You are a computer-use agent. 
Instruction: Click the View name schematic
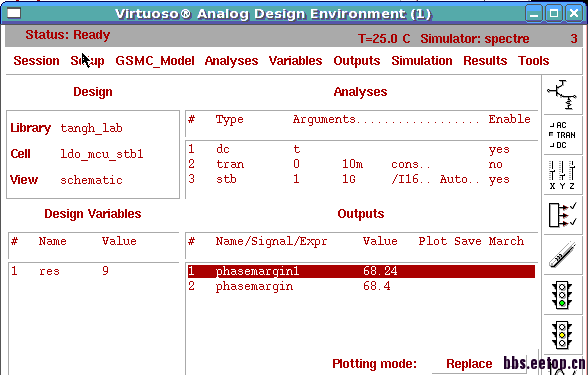pyautogui.click(x=92, y=180)
